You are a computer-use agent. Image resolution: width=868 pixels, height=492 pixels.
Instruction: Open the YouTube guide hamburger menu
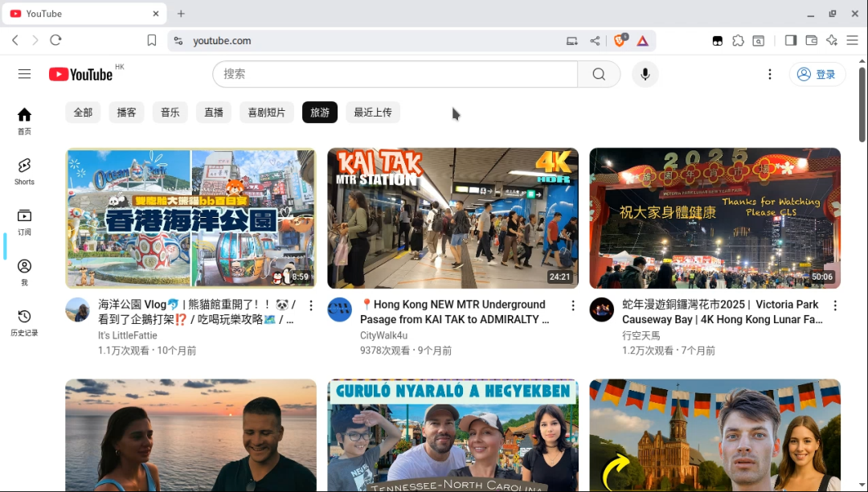pos(24,74)
